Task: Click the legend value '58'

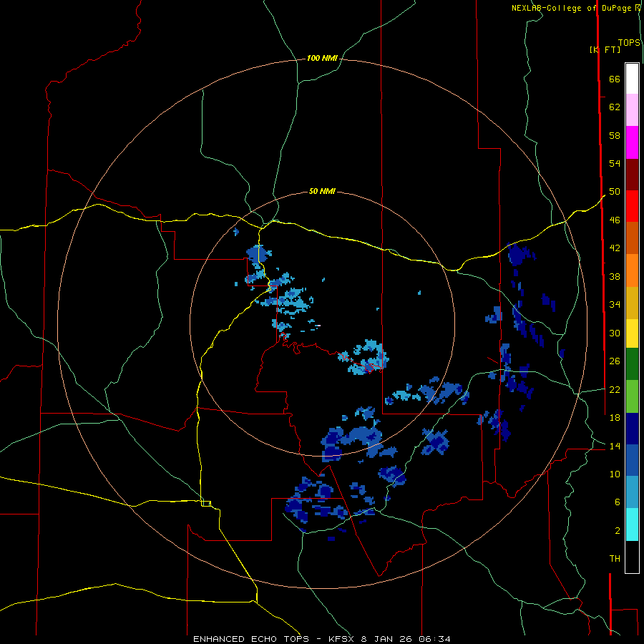Action: coord(615,135)
